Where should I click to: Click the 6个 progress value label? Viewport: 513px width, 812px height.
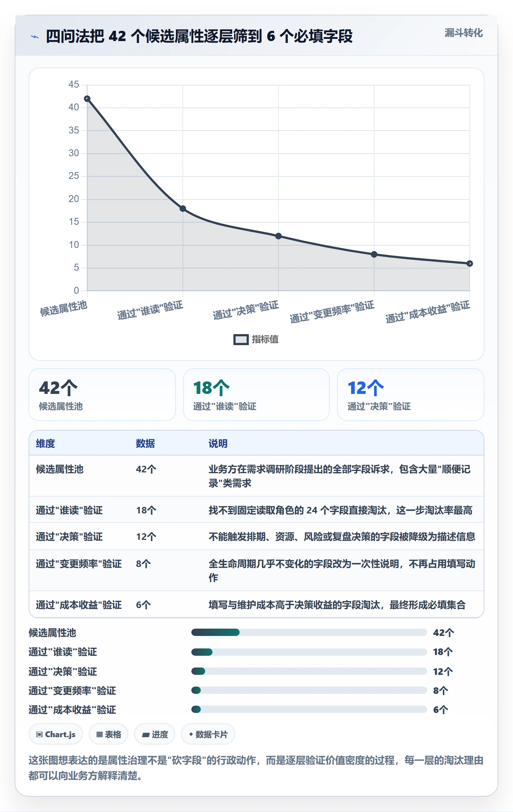pos(441,710)
